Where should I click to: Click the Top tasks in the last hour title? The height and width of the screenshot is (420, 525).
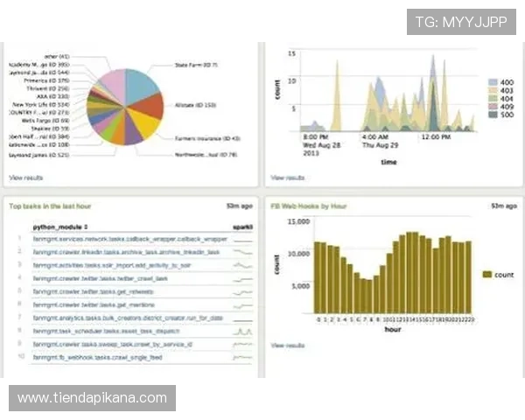(x=52, y=206)
